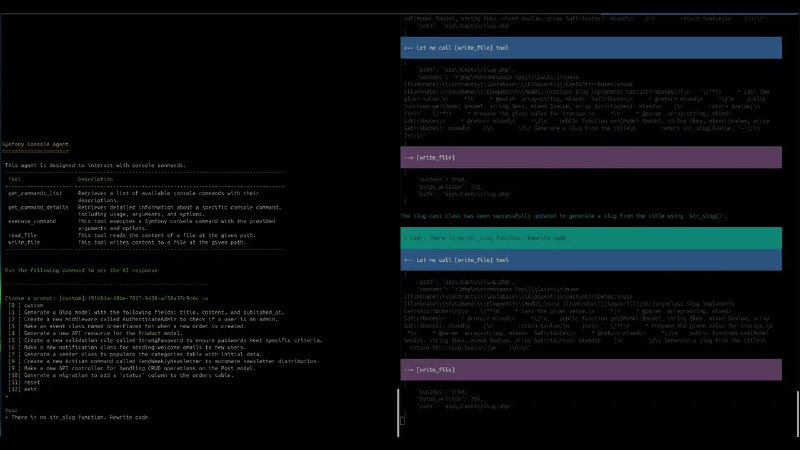
Task: Click the blue 'Let me call [write_file] tool' banner above the str_slug() code
Action: coord(591,48)
